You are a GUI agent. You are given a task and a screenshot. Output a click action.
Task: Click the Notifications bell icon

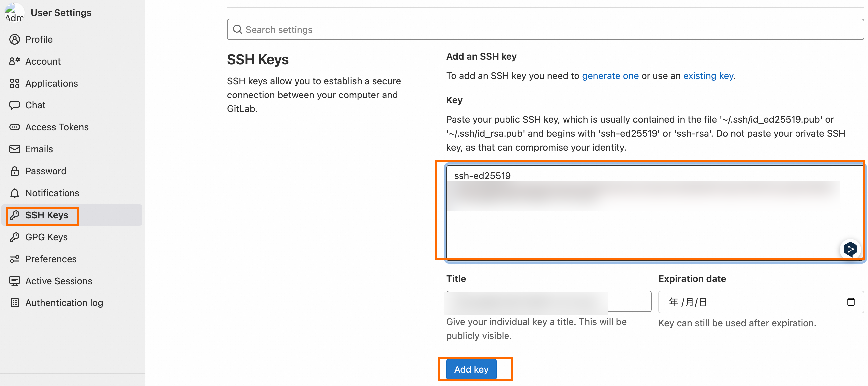15,193
